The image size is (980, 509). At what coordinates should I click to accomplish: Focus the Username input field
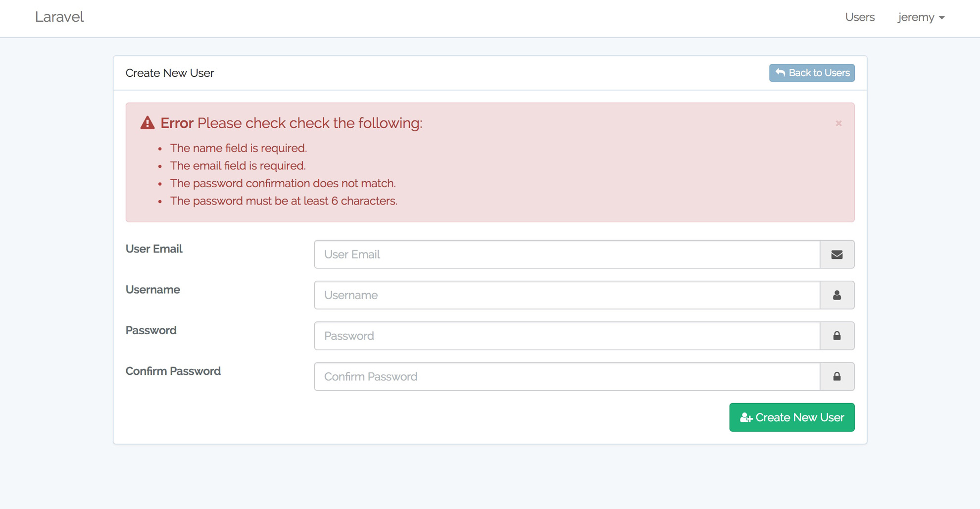click(567, 295)
